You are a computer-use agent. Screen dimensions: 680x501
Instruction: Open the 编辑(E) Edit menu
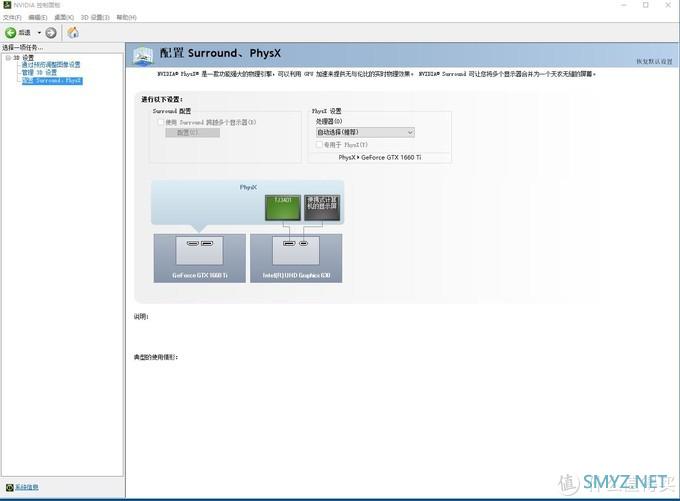pos(38,17)
